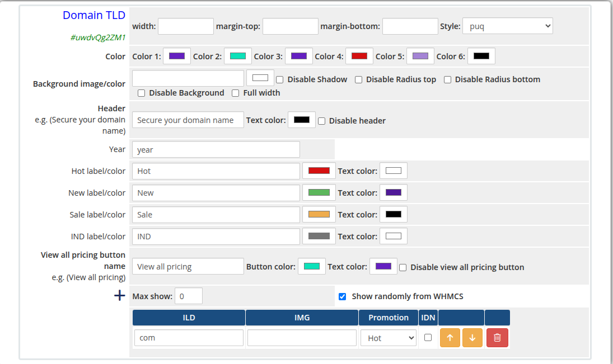This screenshot has width=613, height=364.
Task: Delete the com TLD row
Action: [x=497, y=338]
